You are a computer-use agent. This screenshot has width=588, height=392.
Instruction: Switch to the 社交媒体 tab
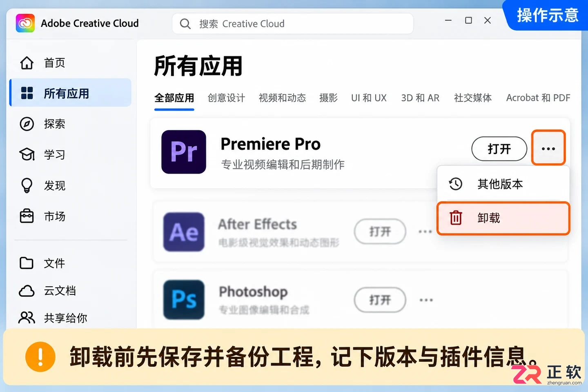pos(473,98)
